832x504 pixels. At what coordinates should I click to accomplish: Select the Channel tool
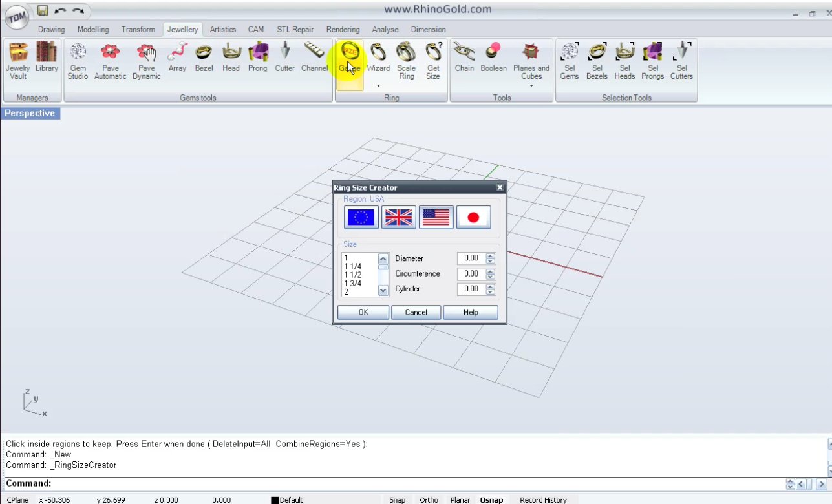(x=315, y=58)
